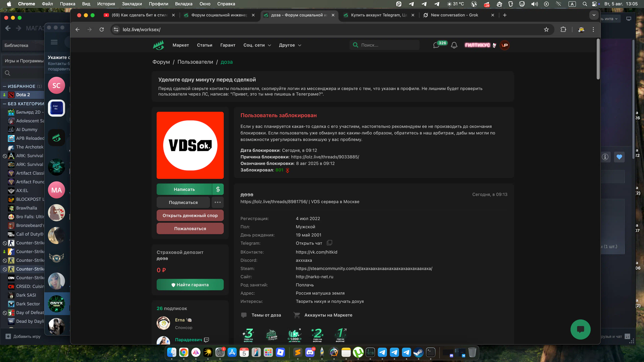Click the green chat bubble floating button

coord(580,329)
